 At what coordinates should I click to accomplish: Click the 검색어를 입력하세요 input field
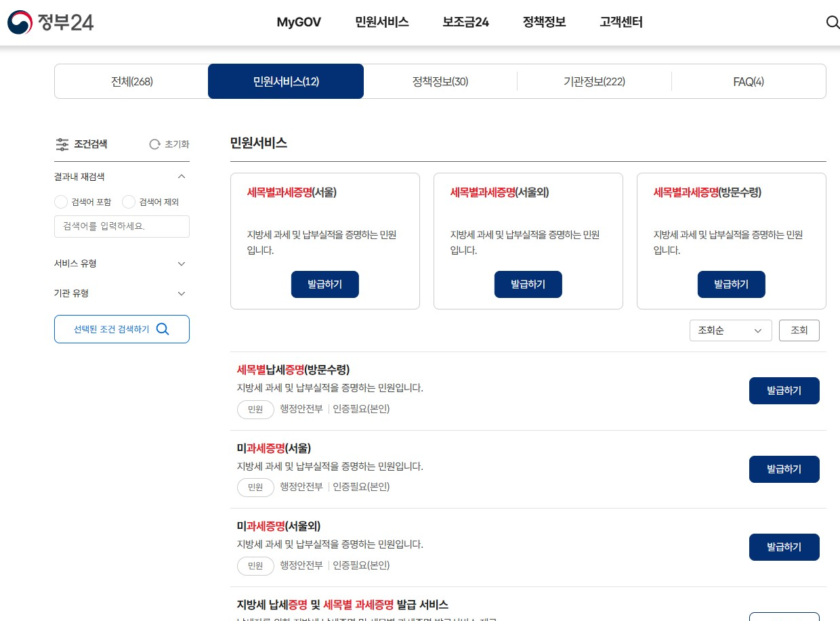(x=122, y=226)
